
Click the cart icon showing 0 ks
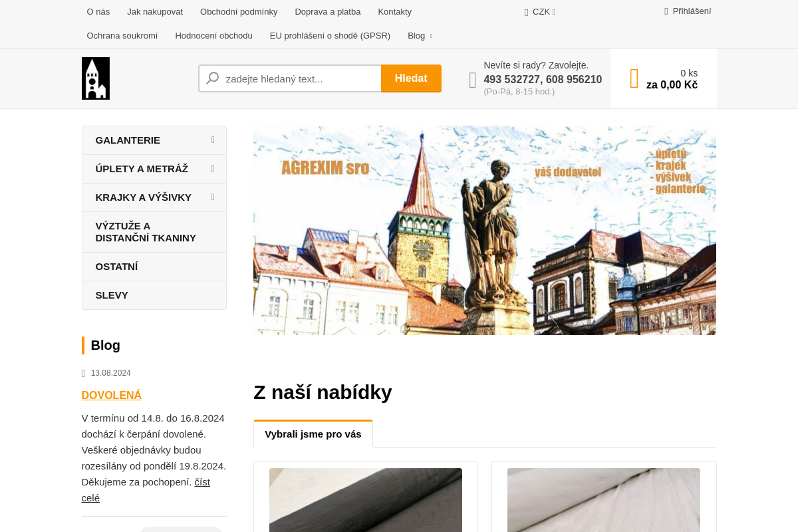(x=633, y=78)
